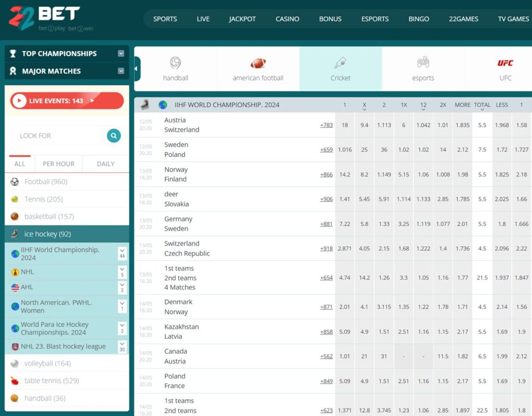Click the Tennis ball icon
The height and width of the screenshot is (416, 532).
(x=15, y=199)
